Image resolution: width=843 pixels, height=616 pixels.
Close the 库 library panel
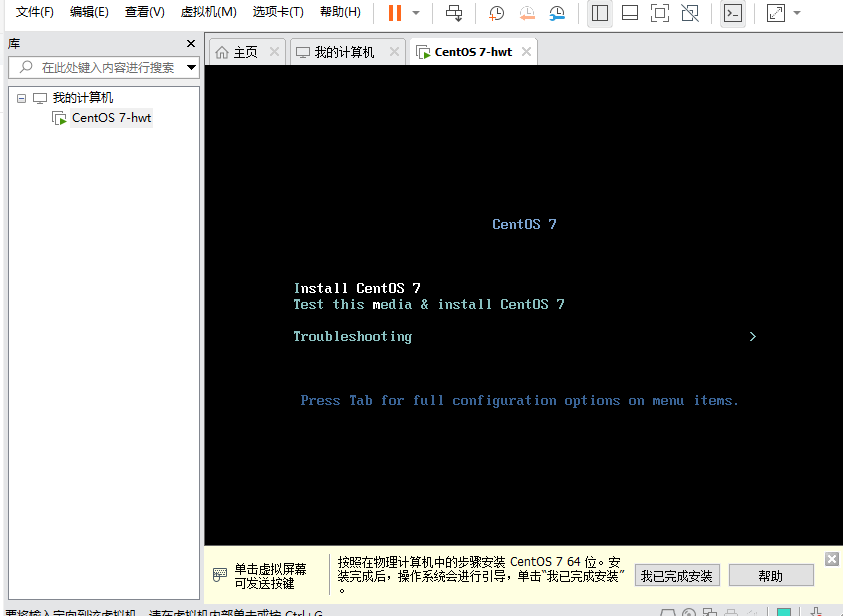[191, 44]
